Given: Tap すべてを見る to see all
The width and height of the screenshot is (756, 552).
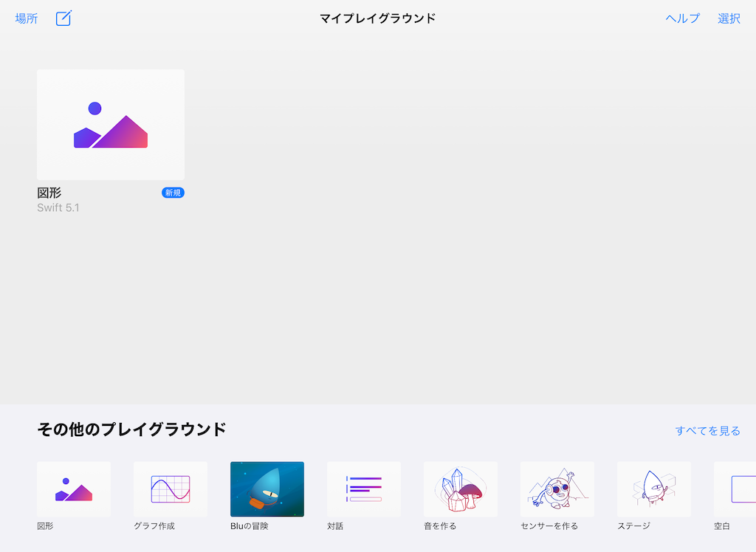Looking at the screenshot, I should [x=708, y=430].
